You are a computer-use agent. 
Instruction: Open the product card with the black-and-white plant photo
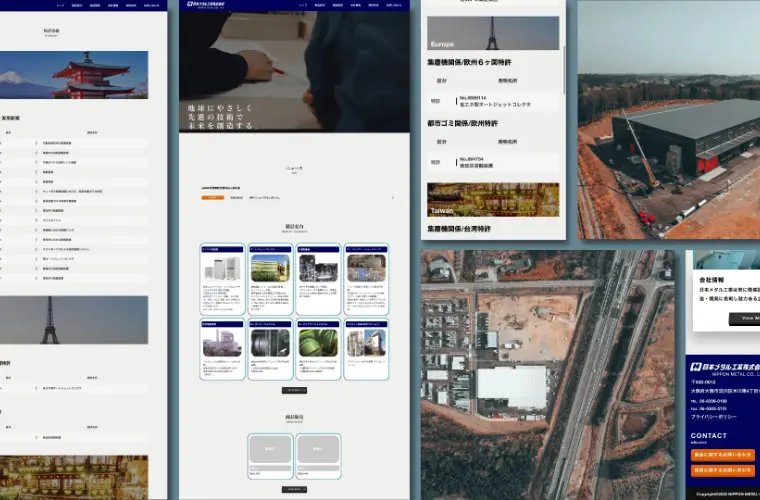click(318, 280)
